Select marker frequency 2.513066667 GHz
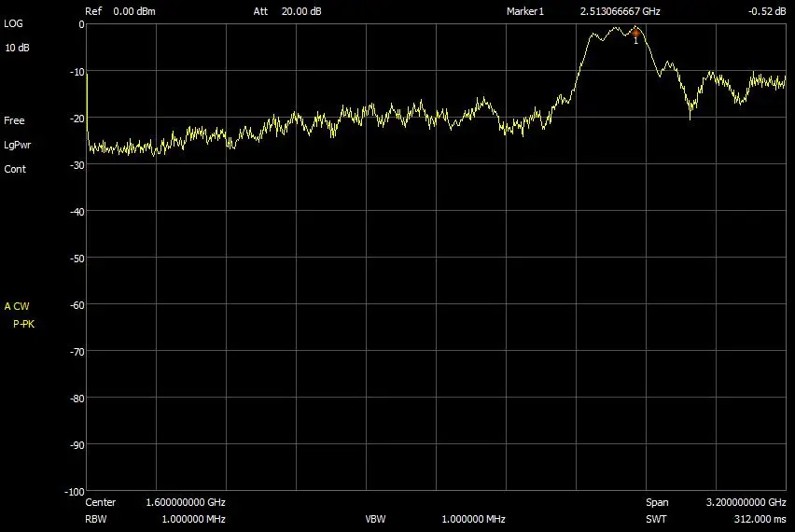The height and width of the screenshot is (532, 795). [x=621, y=11]
